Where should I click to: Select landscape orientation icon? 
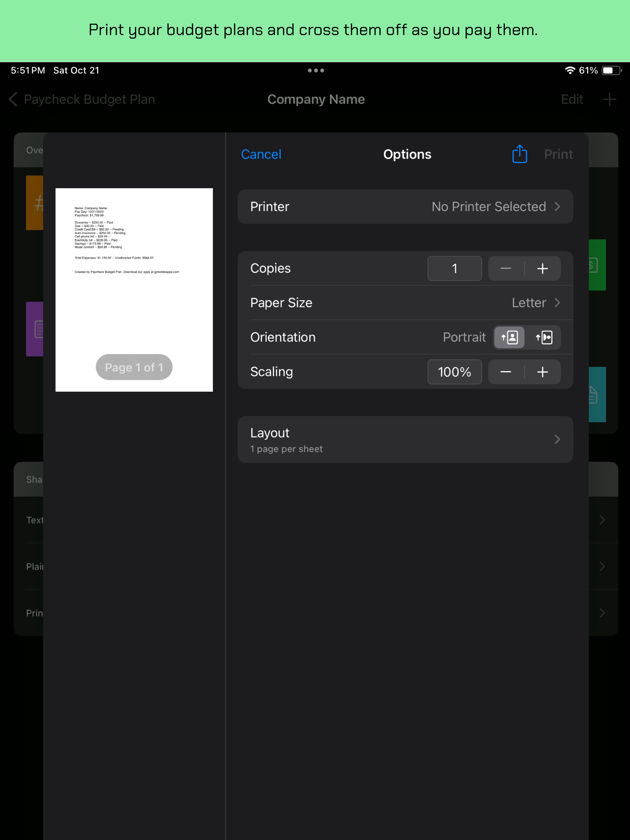click(x=544, y=337)
